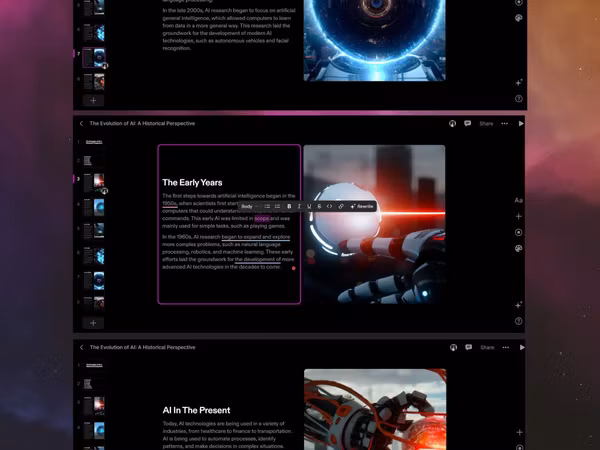
Task: Click the heading "The Early Years"
Action: 192,183
